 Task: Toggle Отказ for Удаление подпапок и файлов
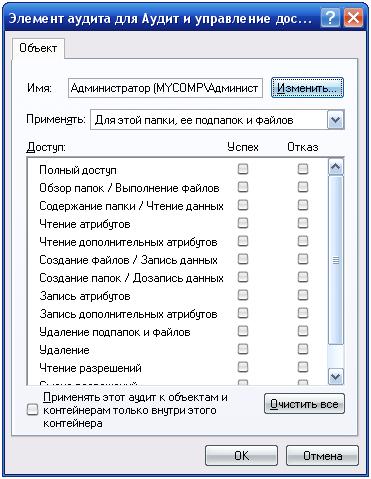[303, 331]
